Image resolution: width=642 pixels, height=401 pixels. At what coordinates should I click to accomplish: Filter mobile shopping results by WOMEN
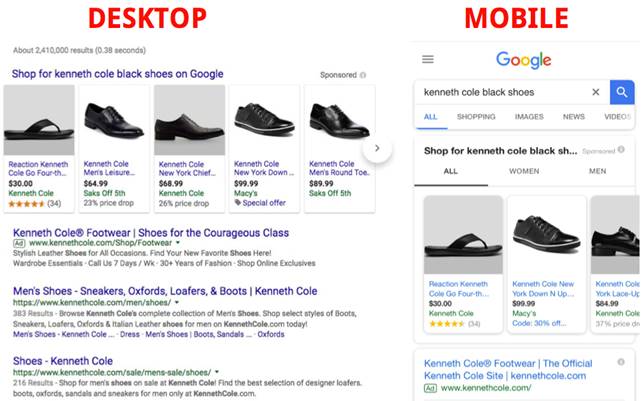[x=523, y=171]
